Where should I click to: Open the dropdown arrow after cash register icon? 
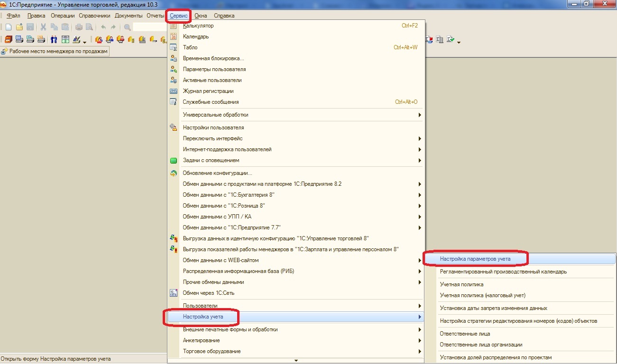pyautogui.click(x=84, y=42)
